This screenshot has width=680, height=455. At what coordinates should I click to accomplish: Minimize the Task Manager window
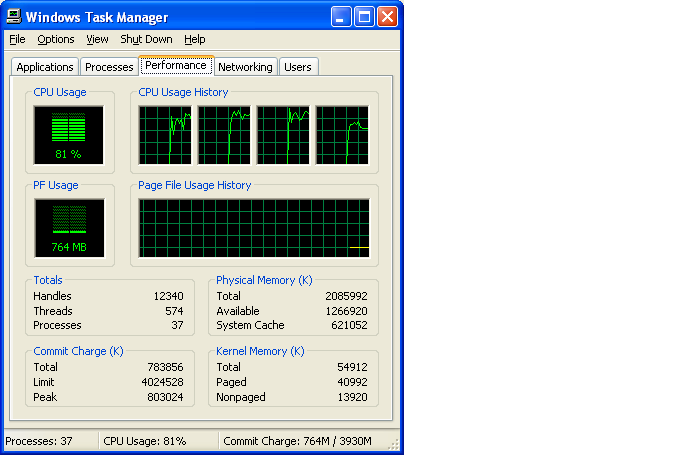[x=341, y=17]
